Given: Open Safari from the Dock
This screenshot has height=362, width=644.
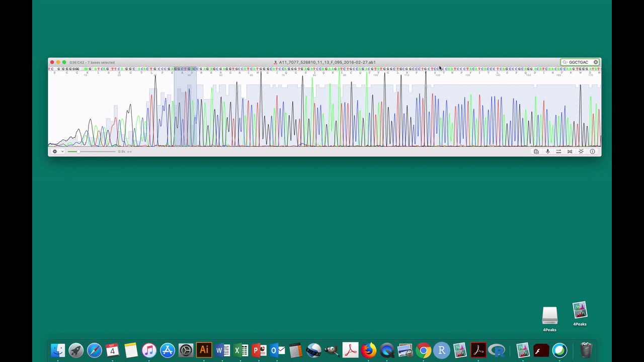Looking at the screenshot, I should point(94,350).
